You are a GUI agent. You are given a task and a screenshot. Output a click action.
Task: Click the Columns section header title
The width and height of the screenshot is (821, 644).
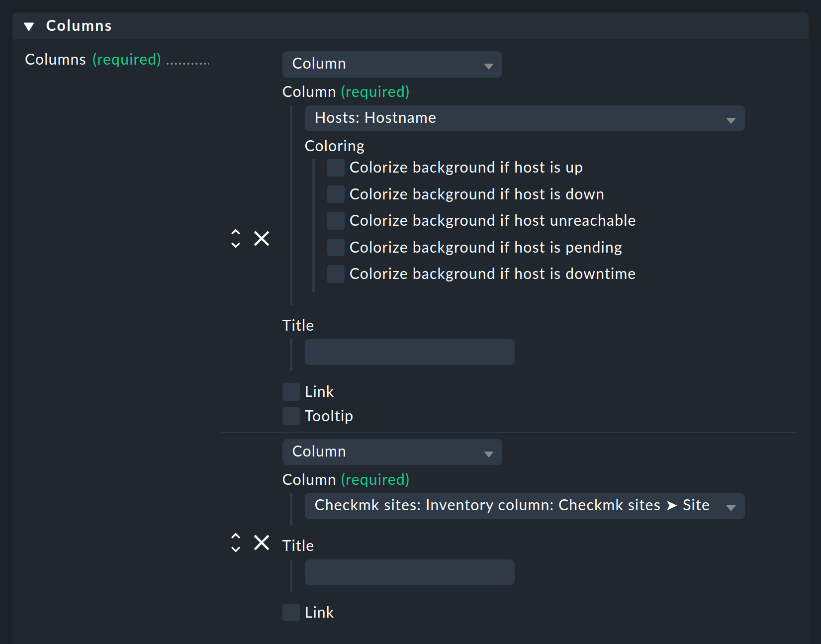click(79, 26)
